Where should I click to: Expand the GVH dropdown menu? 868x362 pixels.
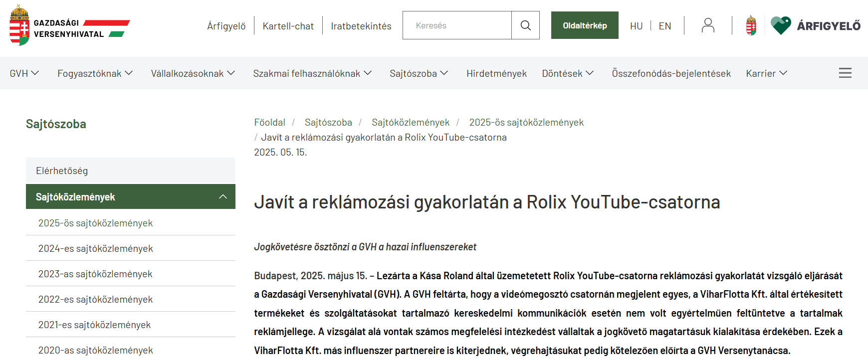click(x=24, y=73)
